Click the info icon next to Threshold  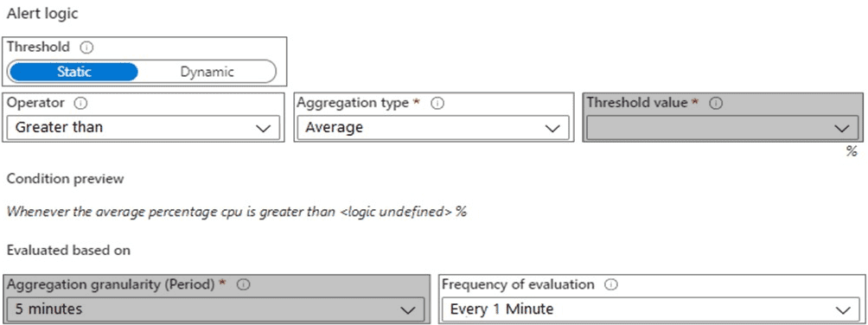coord(87,47)
